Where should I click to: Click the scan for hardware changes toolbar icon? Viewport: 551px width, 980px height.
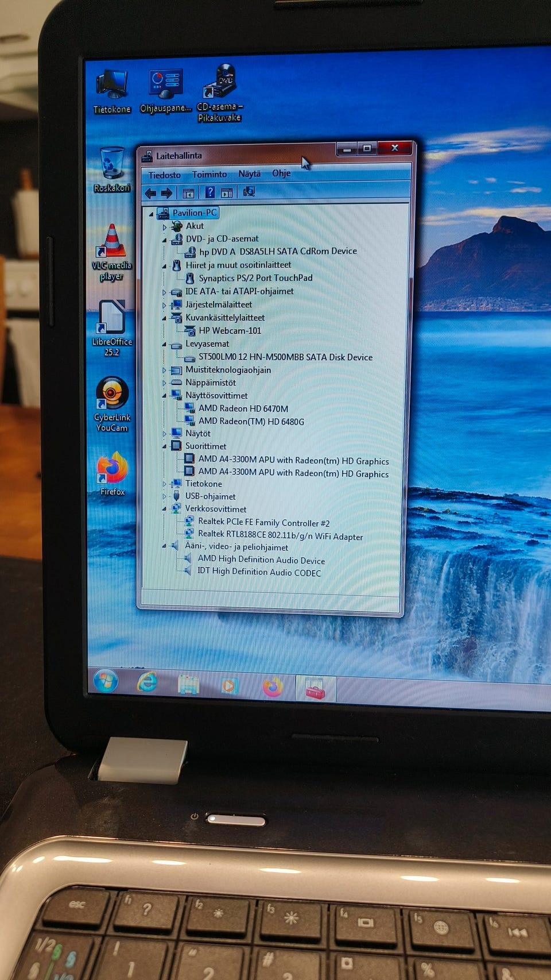pyautogui.click(x=249, y=191)
